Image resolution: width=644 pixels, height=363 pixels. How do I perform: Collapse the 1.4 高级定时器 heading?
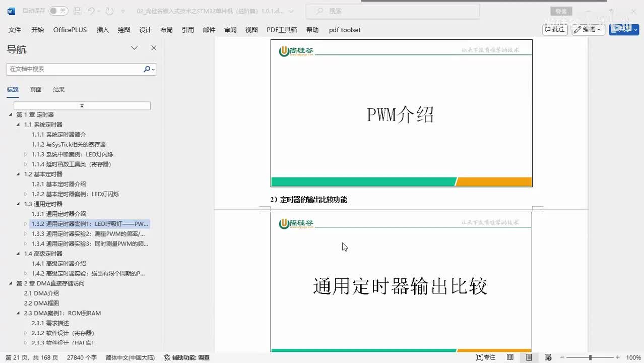pyautogui.click(x=19, y=254)
